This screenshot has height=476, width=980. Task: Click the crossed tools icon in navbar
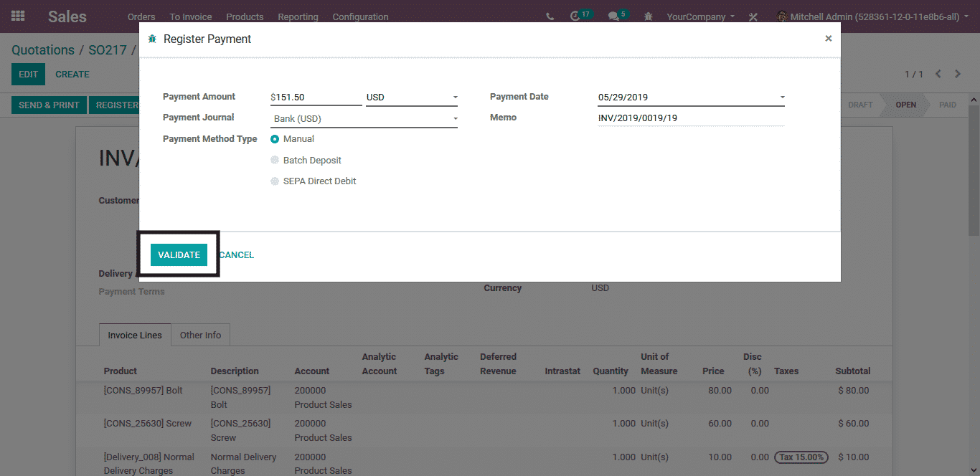click(753, 16)
